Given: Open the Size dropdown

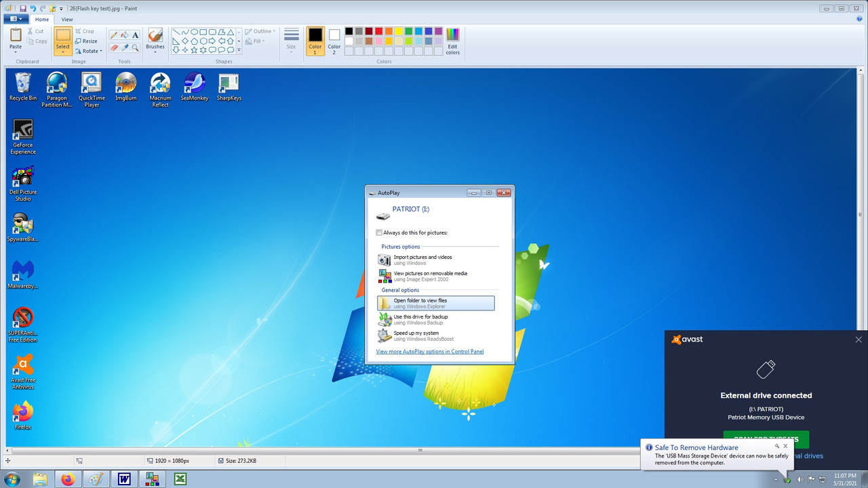Looking at the screenshot, I should click(x=291, y=41).
